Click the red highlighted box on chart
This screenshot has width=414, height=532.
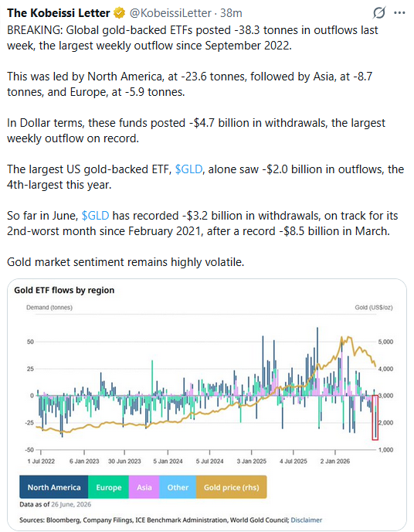(375, 418)
